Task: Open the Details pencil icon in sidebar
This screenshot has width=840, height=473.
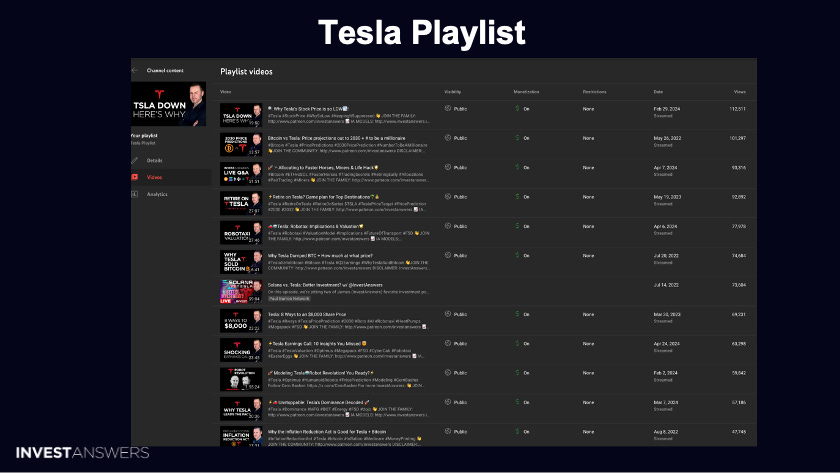Action: point(135,160)
